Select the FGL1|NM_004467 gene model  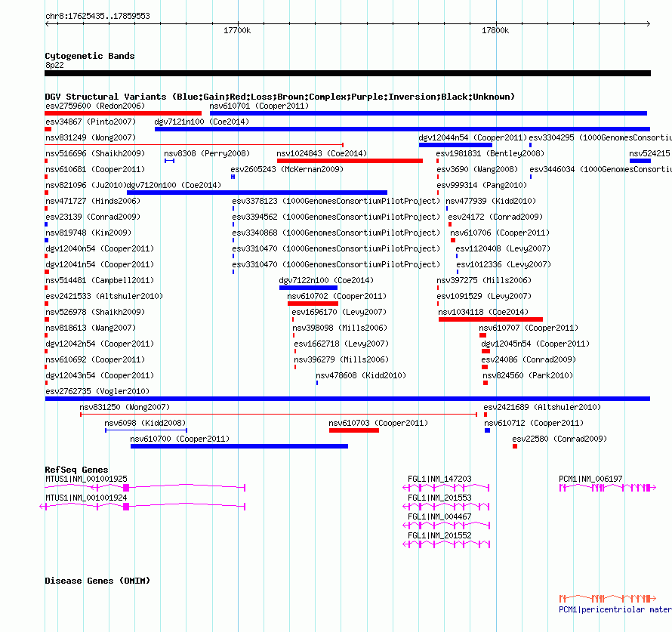(446, 526)
